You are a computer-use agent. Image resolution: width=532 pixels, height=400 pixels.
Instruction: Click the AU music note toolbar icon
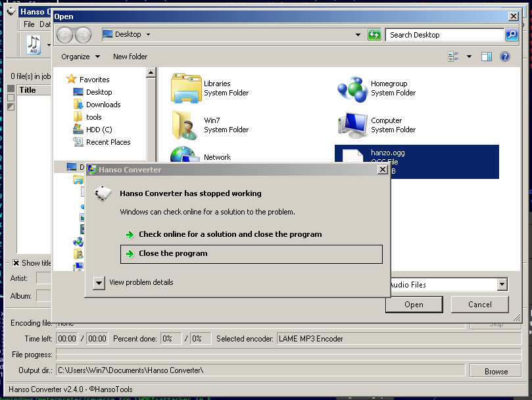[x=34, y=45]
